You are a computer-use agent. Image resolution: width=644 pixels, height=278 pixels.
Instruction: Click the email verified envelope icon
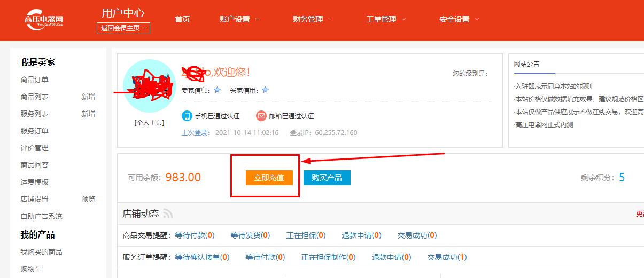coord(261,116)
